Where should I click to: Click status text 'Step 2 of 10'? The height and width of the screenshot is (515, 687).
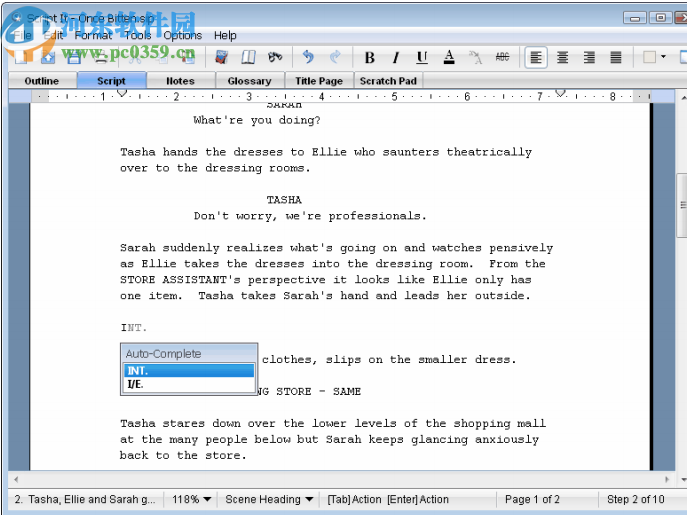pos(635,499)
